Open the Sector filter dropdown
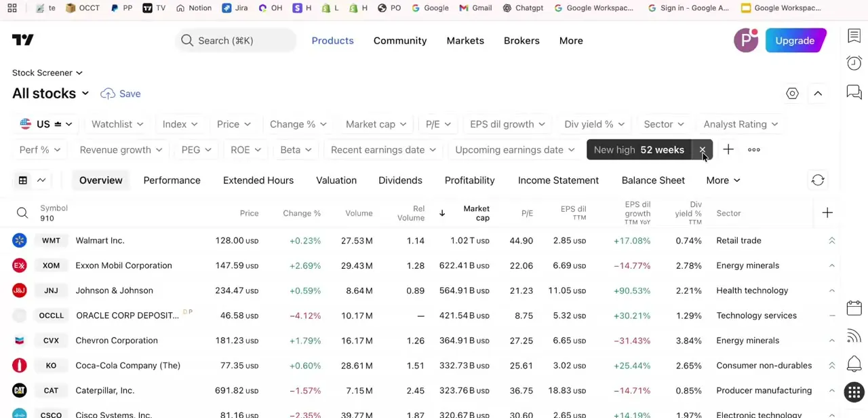868x418 pixels. [x=664, y=124]
